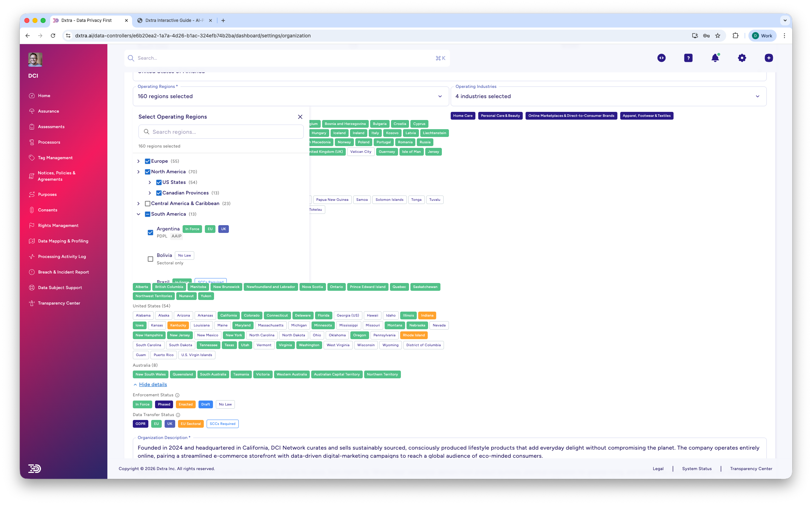This screenshot has height=505, width=812.
Task: Open Tag Management in the sidebar
Action: point(55,157)
